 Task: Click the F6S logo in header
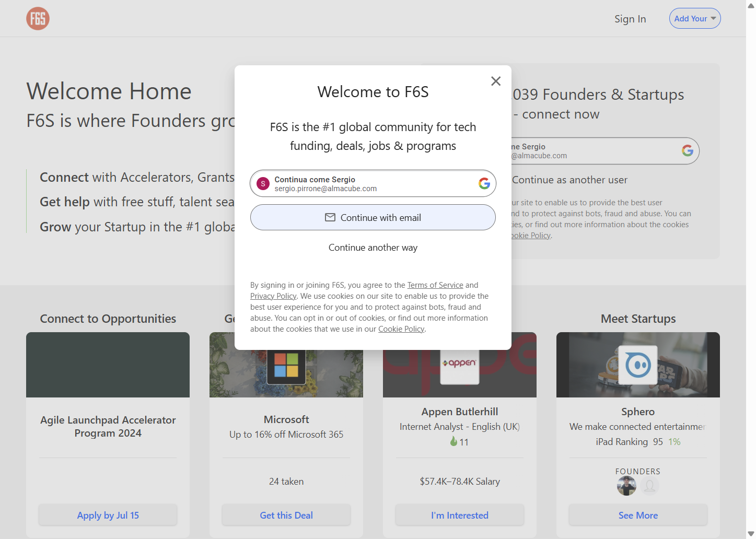click(x=38, y=19)
